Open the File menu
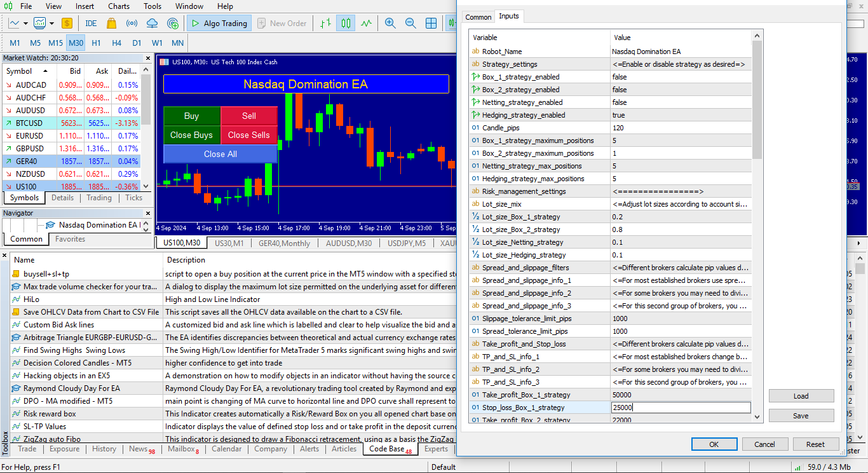868x473 pixels. point(26,6)
